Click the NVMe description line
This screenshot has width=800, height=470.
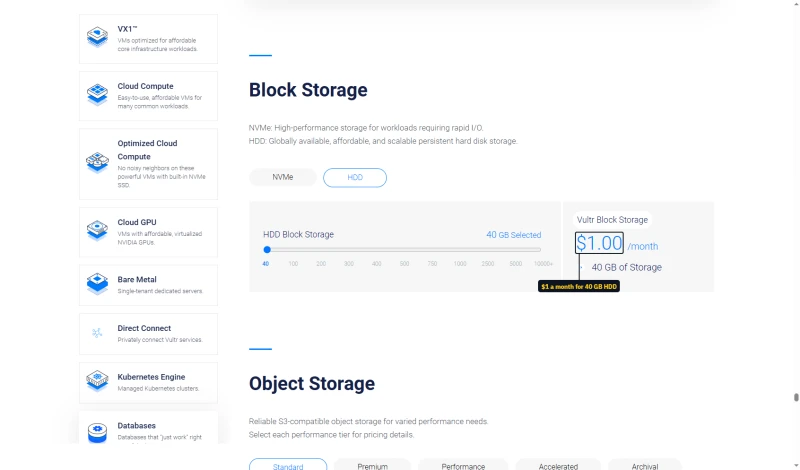pyautogui.click(x=366, y=128)
